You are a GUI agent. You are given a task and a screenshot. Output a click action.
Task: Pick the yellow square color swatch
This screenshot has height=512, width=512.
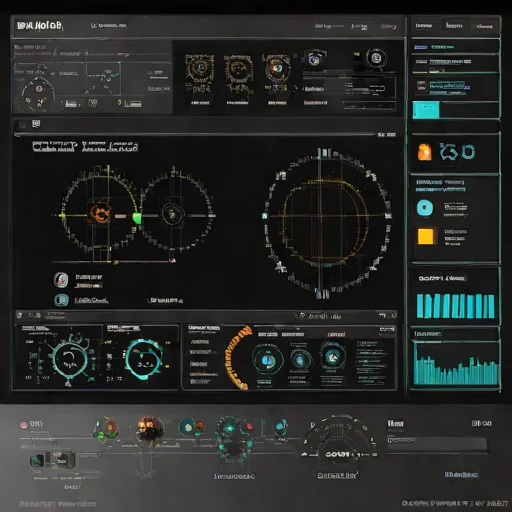pos(426,236)
